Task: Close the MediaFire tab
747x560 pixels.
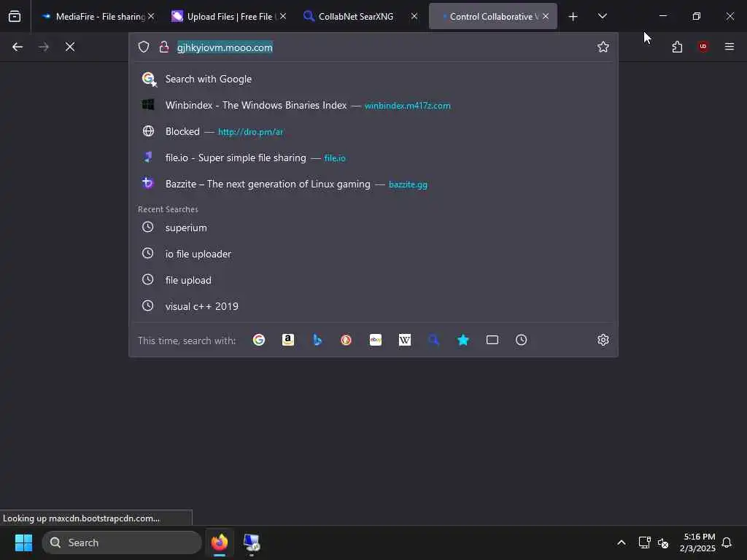Action: click(151, 16)
